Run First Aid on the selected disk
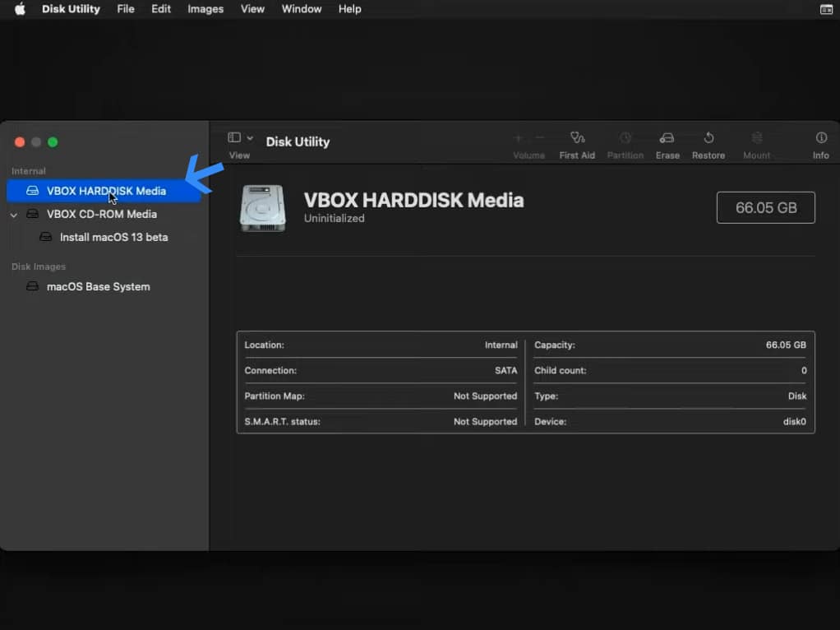The height and width of the screenshot is (630, 840). [x=577, y=140]
